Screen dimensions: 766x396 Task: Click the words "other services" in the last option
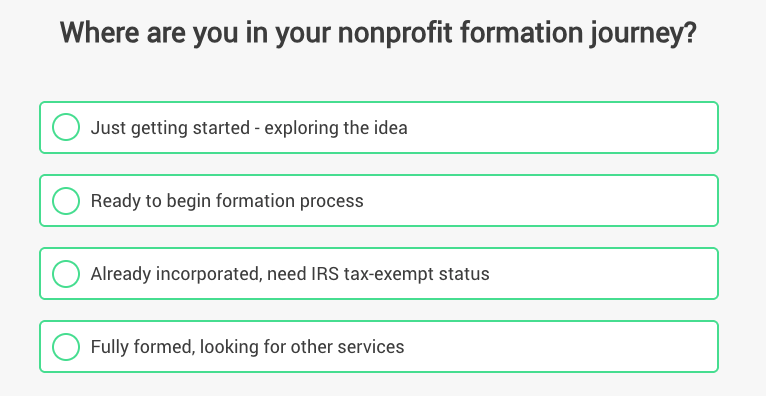[x=347, y=347]
